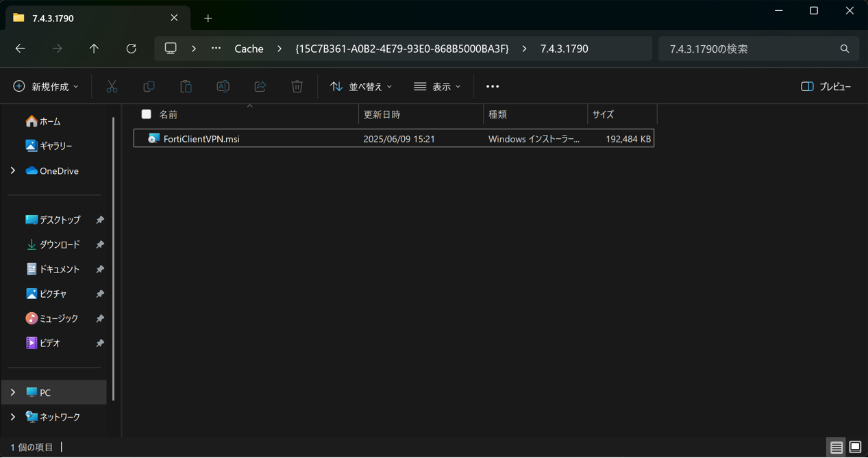Image resolution: width=868 pixels, height=458 pixels.
Task: Click the Copy icon in toolbar
Action: coord(149,86)
